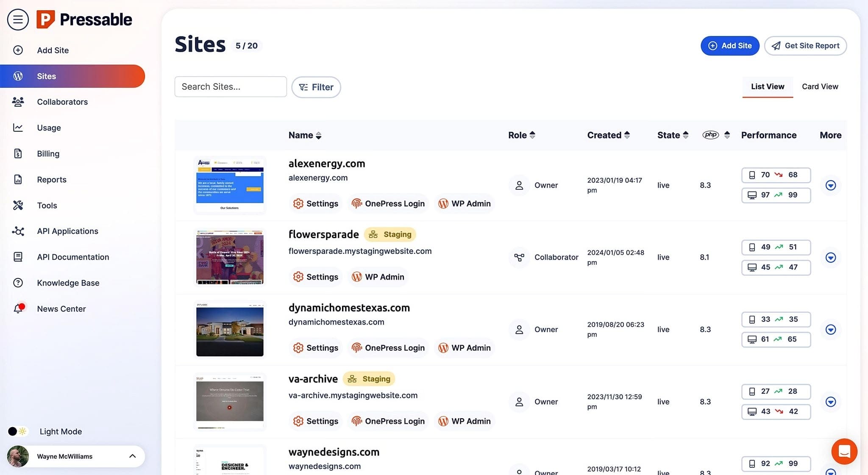Viewport: 868px width, 475px height.
Task: Open Settings for flowersparade site
Action: [315, 277]
